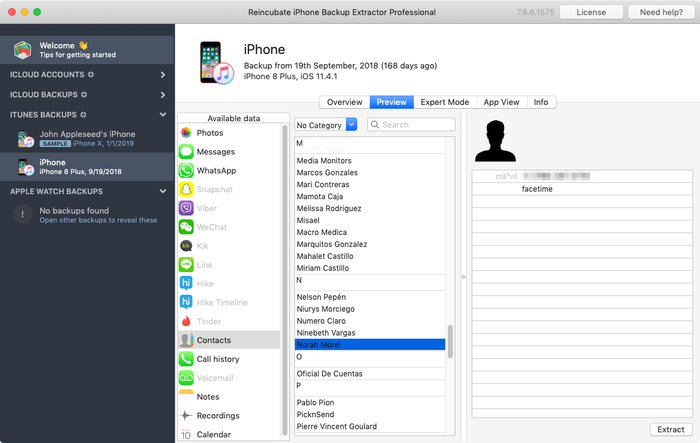Select contact Melissa Rodriguez
This screenshot has width=700, height=443.
click(370, 208)
